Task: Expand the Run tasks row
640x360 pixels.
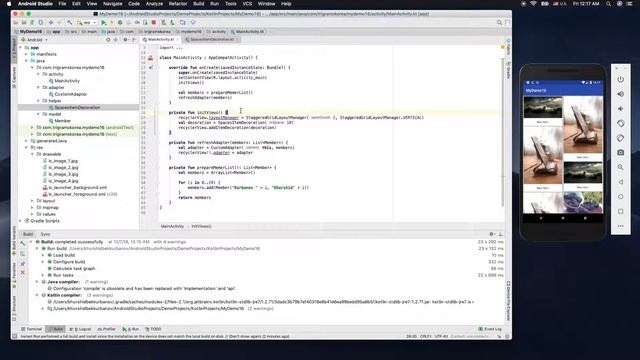Action: pyautogui.click(x=43, y=275)
